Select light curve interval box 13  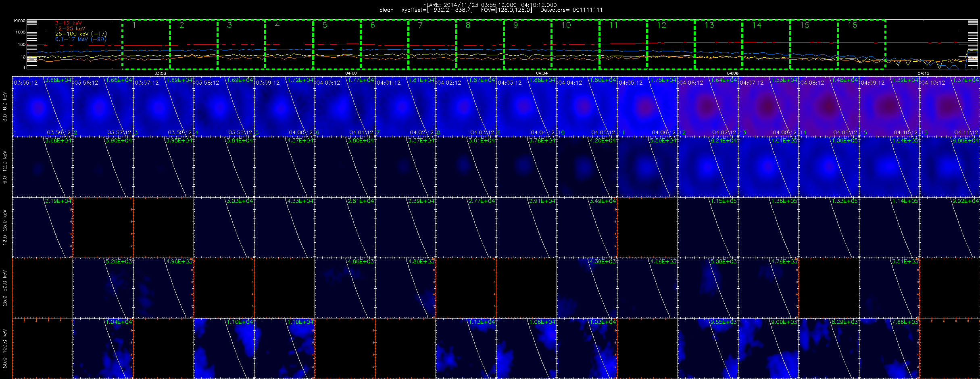click(x=719, y=44)
